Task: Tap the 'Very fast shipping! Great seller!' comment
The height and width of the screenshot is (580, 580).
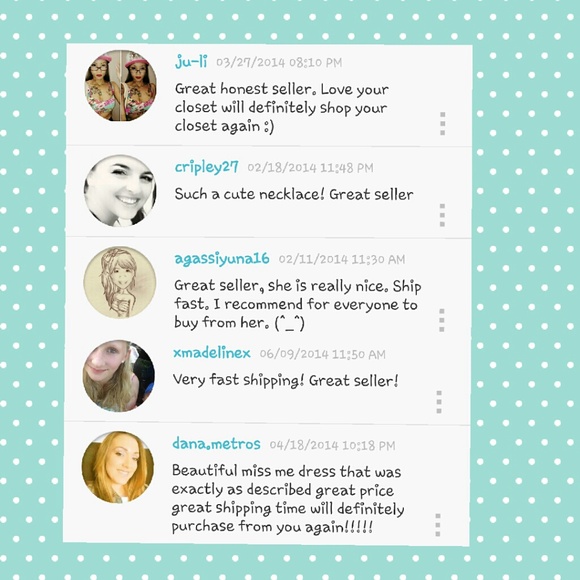Action: [x=285, y=380]
